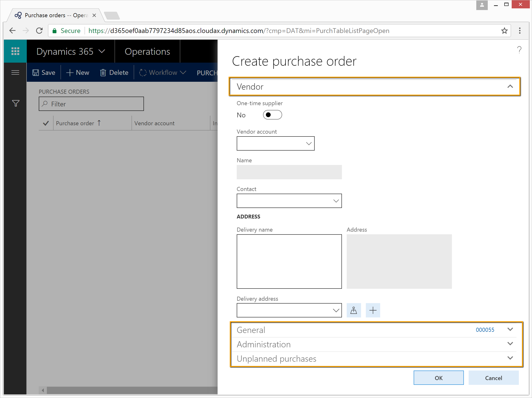The image size is (532, 398).
Task: Click the help question mark icon
Action: click(519, 50)
